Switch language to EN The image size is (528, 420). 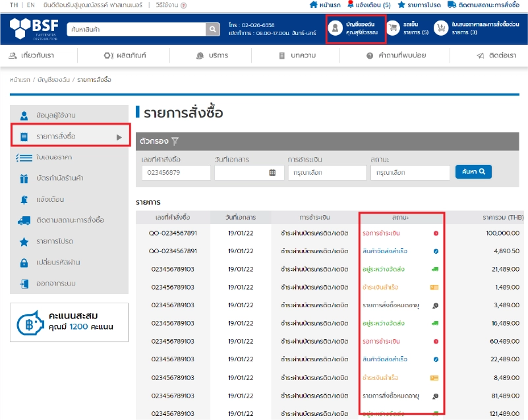coord(31,5)
